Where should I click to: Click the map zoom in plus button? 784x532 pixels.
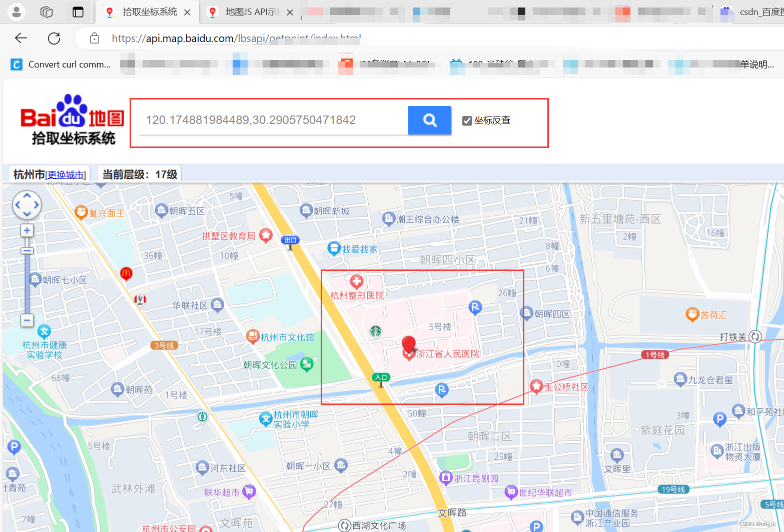tap(27, 230)
